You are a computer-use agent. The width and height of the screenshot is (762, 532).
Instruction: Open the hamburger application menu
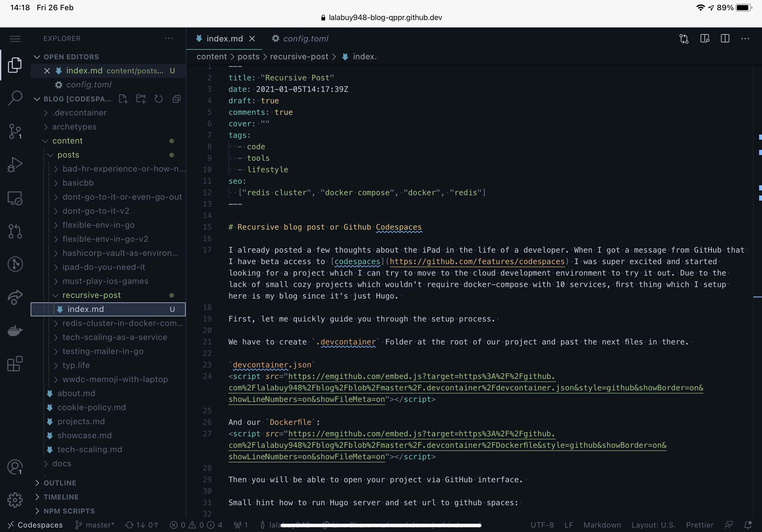[15, 39]
